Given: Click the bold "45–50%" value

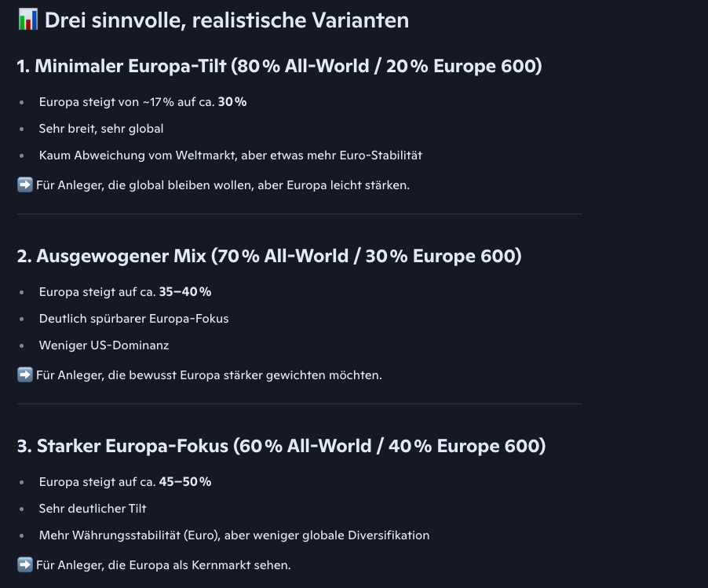Looking at the screenshot, I should (x=185, y=482).
